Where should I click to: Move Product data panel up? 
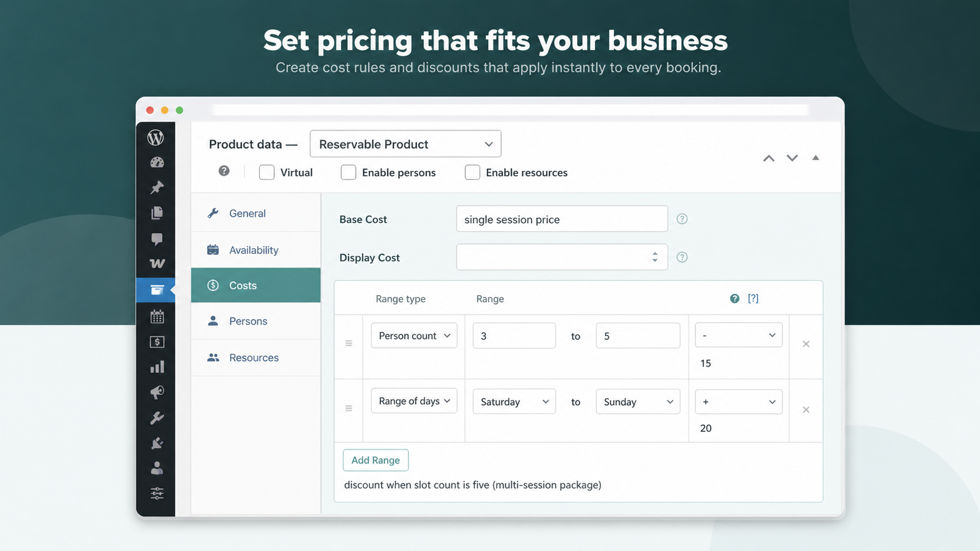[769, 158]
